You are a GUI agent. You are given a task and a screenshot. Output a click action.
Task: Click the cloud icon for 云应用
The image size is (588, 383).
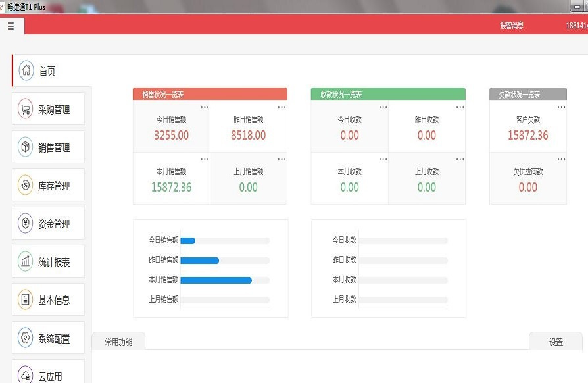point(26,374)
